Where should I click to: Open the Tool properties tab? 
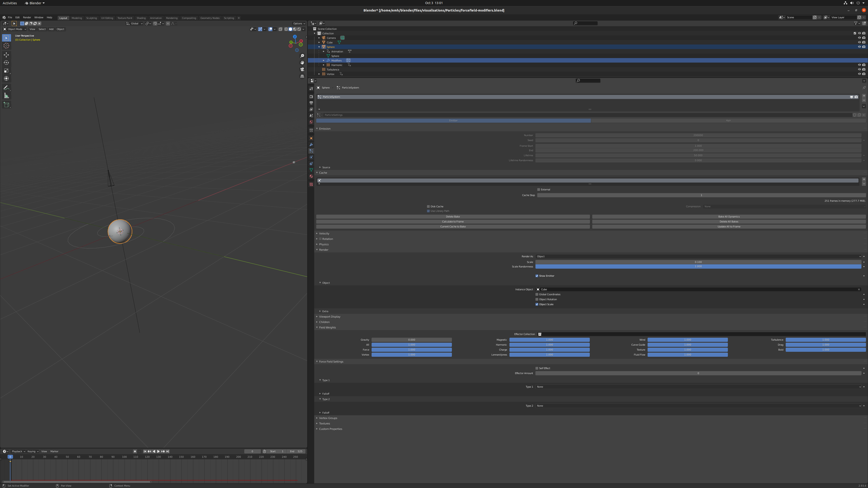pyautogui.click(x=311, y=89)
